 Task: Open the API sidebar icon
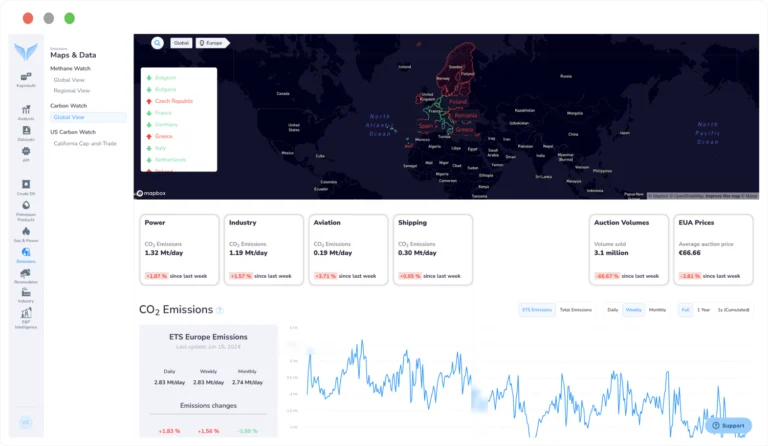[x=26, y=152]
